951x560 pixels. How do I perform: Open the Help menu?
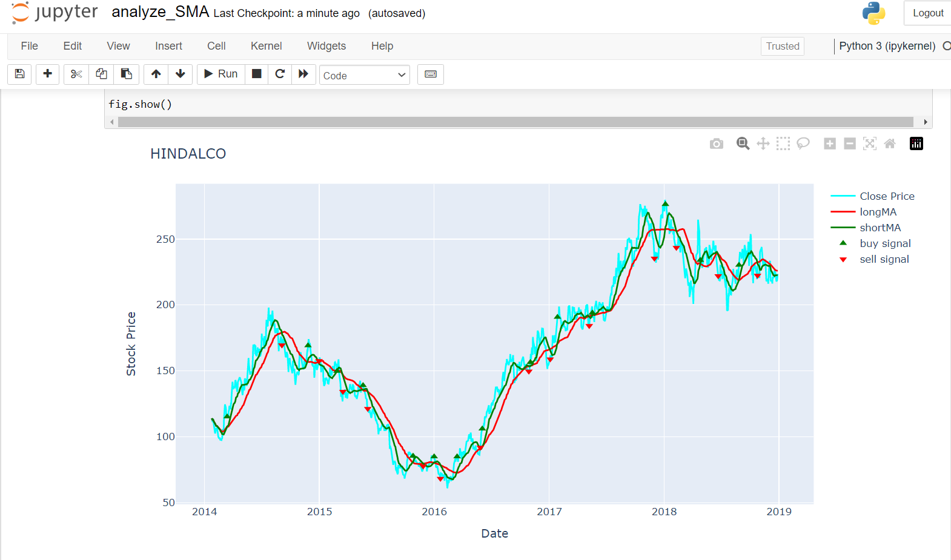coord(382,46)
